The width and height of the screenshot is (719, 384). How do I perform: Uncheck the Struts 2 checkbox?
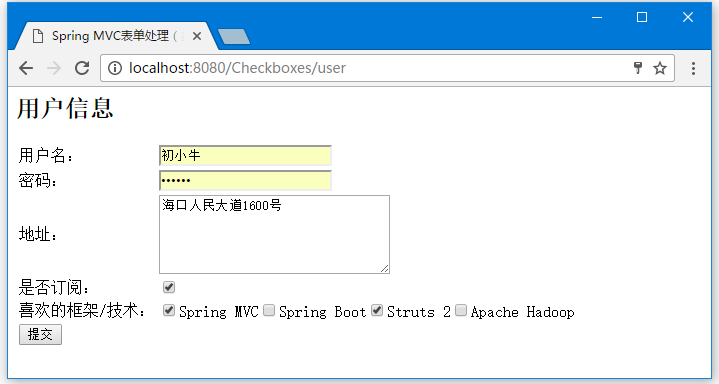coord(377,311)
